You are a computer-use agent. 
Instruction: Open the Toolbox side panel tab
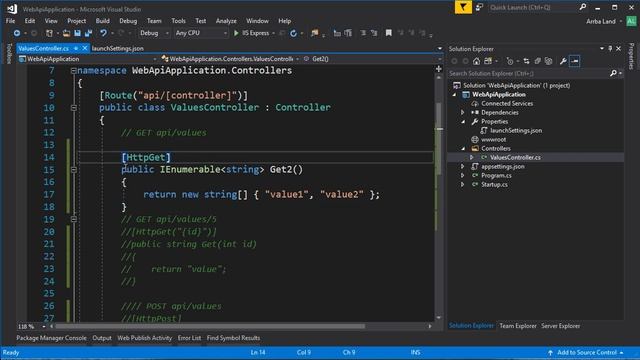(9, 53)
